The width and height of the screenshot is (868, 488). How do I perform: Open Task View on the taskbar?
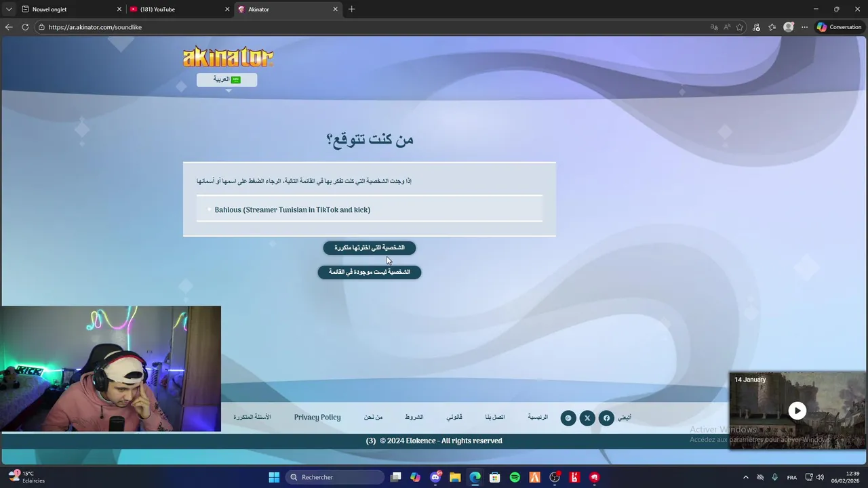click(x=396, y=477)
